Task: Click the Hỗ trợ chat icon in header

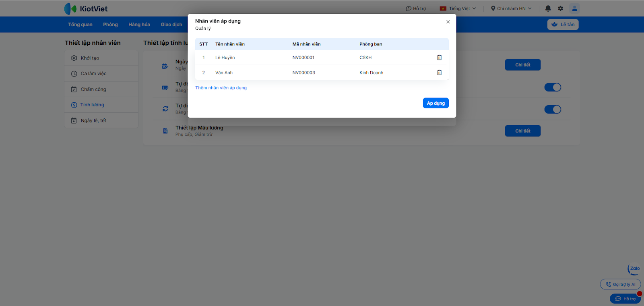Action: pyautogui.click(x=409, y=8)
